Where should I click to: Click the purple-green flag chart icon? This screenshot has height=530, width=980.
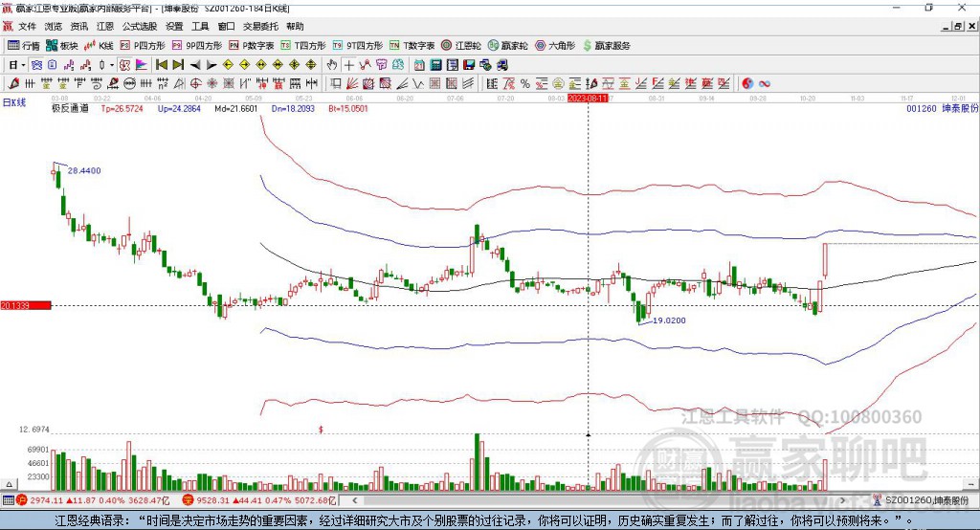coord(142,65)
